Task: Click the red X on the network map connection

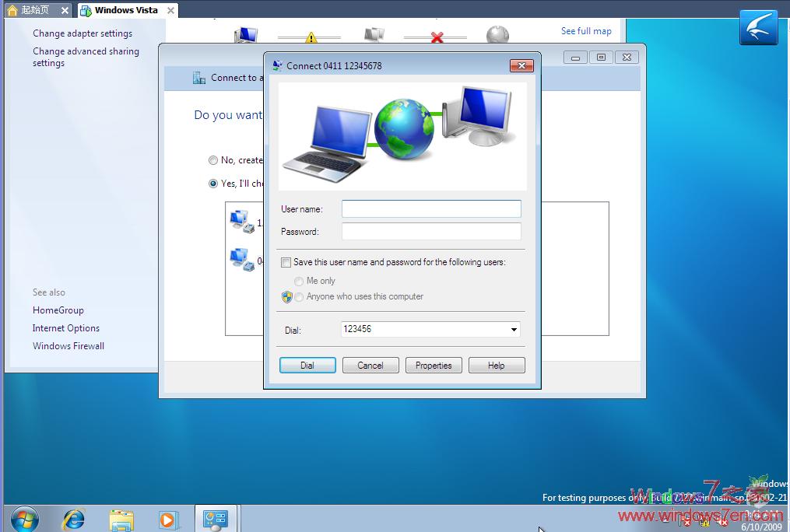Action: 435,37
